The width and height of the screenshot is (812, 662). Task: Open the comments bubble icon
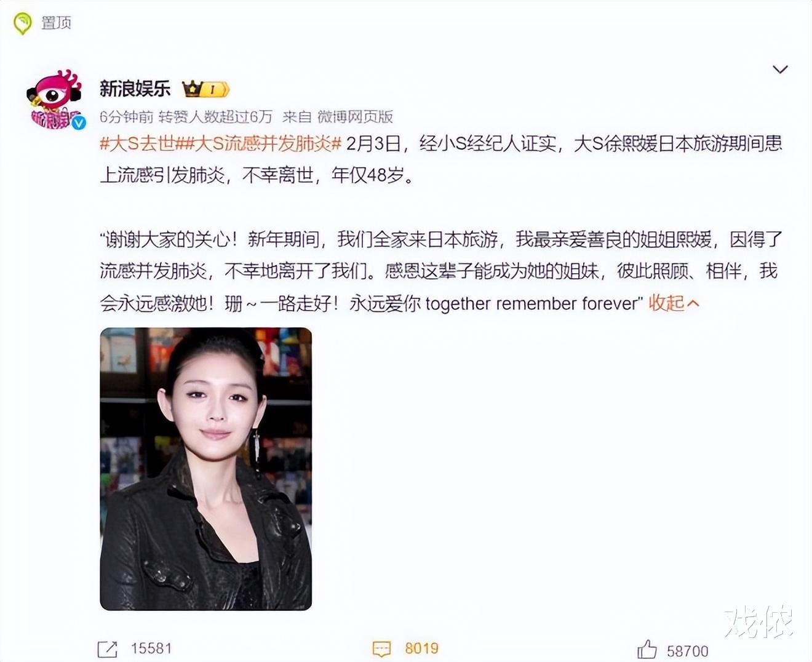click(382, 648)
